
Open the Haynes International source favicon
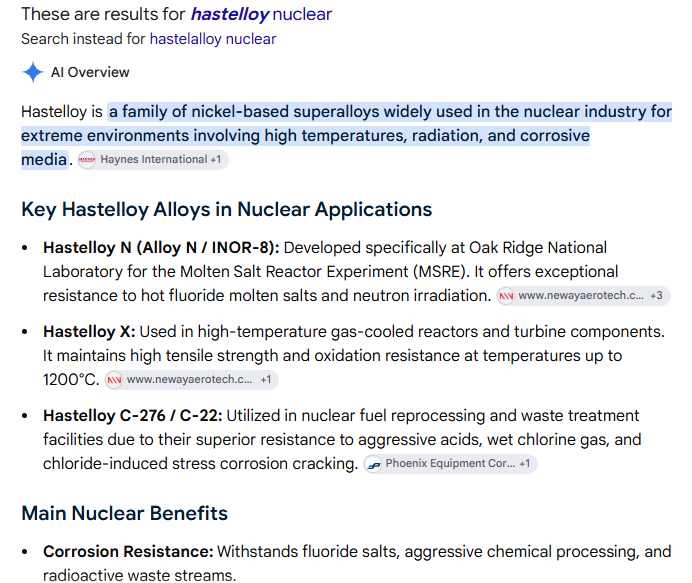pos(87,160)
